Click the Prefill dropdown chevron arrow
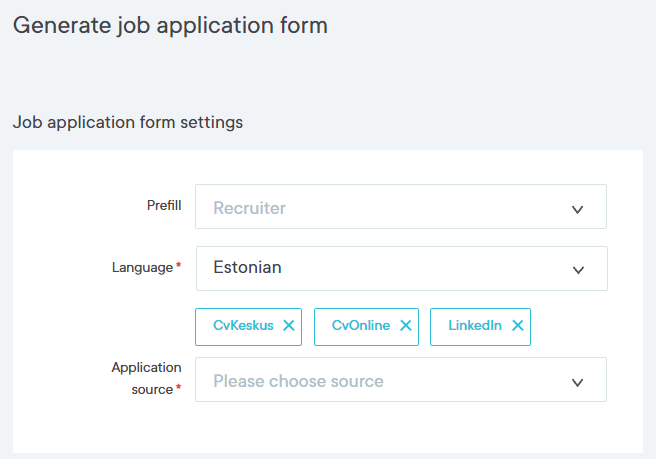This screenshot has height=459, width=656. 577,209
